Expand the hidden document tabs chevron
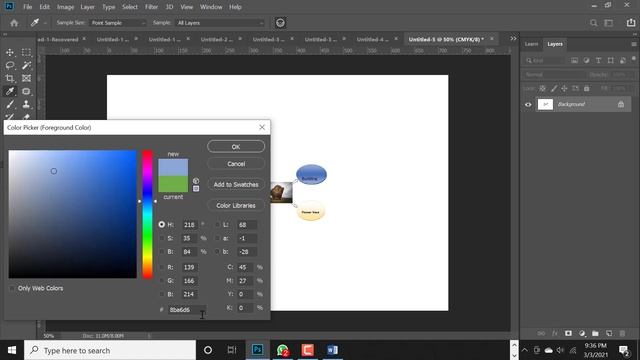Screen dimensions: 640x360 point(513,39)
